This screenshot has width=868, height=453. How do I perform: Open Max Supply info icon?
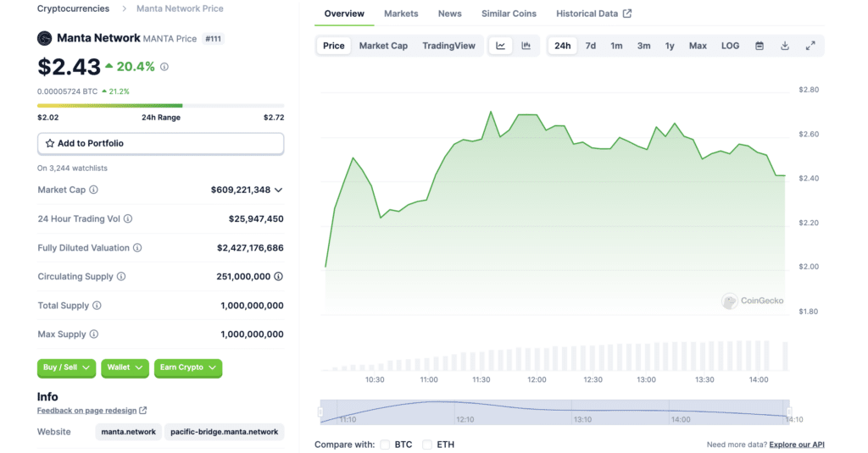[x=94, y=334]
